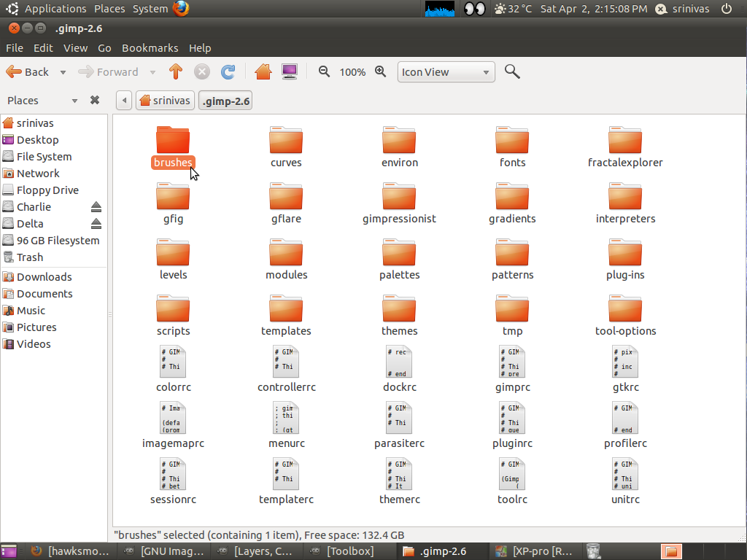Launch Firefox from the top panel

[x=181, y=9]
